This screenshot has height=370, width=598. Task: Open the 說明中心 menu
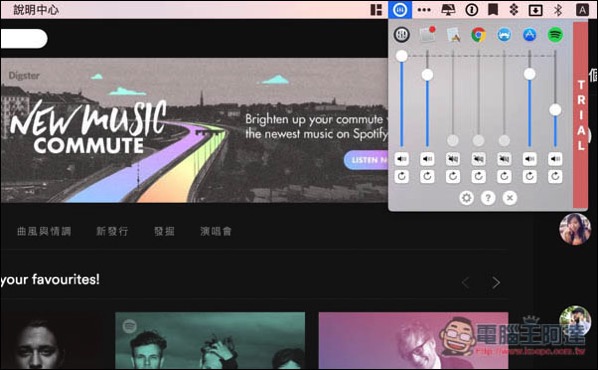36,10
